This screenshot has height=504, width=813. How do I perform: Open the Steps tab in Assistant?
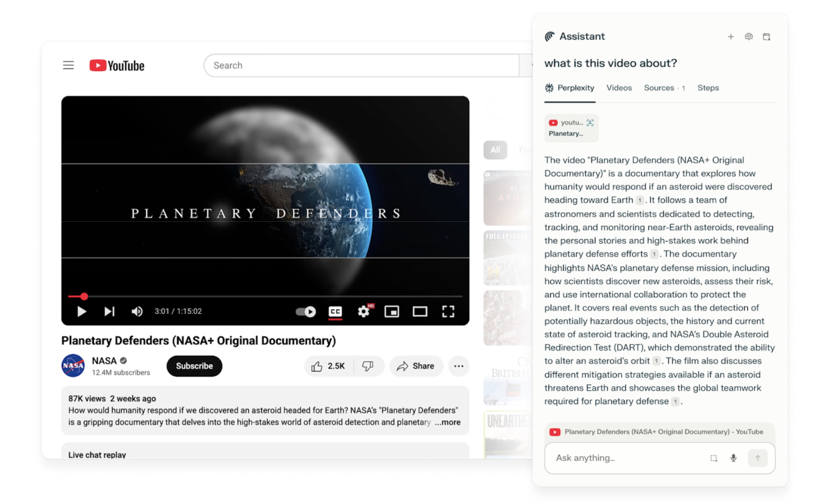pyautogui.click(x=708, y=88)
